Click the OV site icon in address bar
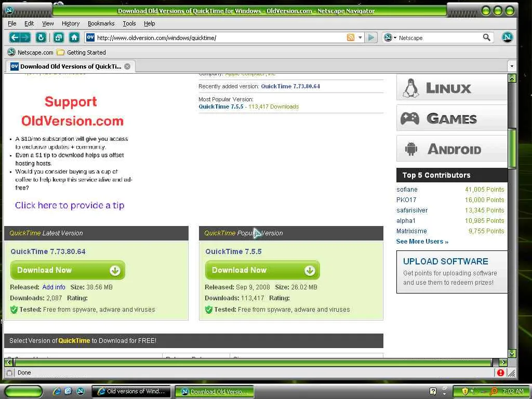532x399 pixels. point(90,37)
